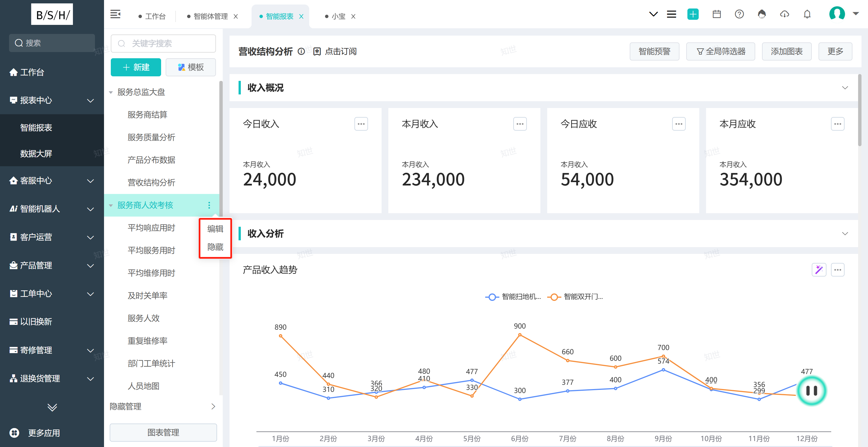The width and height of the screenshot is (868, 447).
Task: Open the options menu on the 产品收入趋势 chart
Action: tap(838, 270)
